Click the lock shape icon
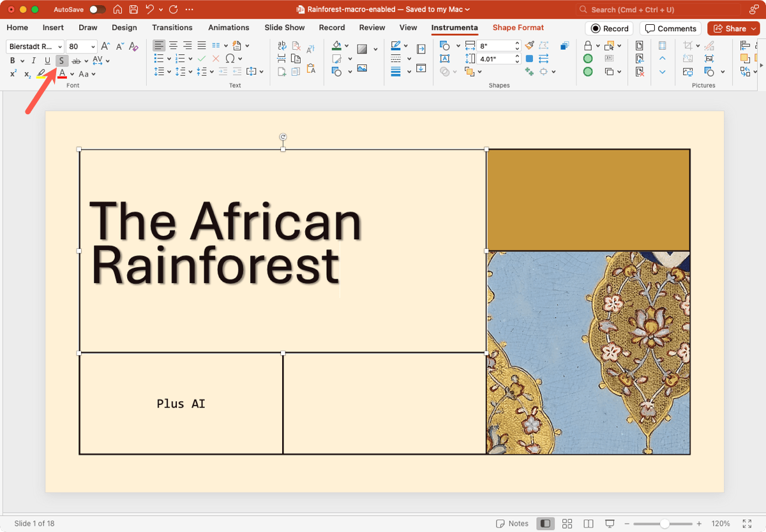This screenshot has height=532, width=766. (x=588, y=46)
